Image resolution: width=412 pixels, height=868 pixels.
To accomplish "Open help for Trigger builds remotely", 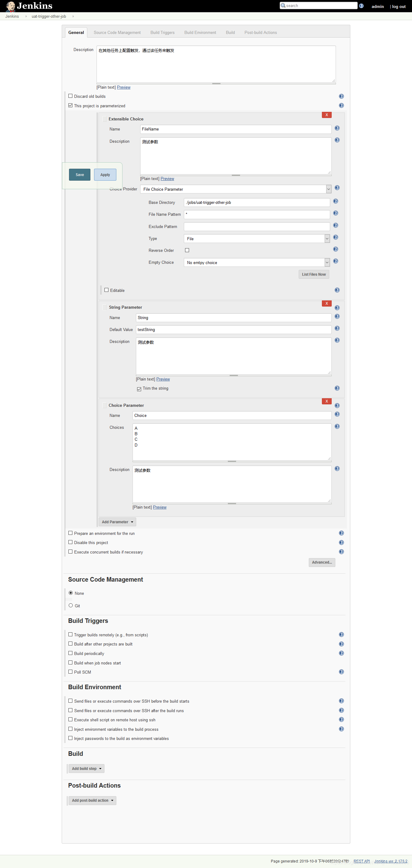I will point(341,635).
